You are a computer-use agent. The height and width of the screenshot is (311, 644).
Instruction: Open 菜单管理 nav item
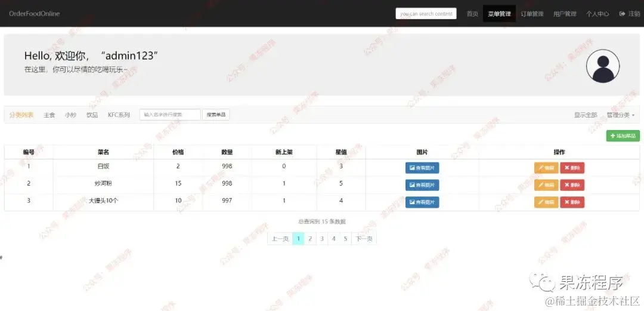pyautogui.click(x=500, y=14)
